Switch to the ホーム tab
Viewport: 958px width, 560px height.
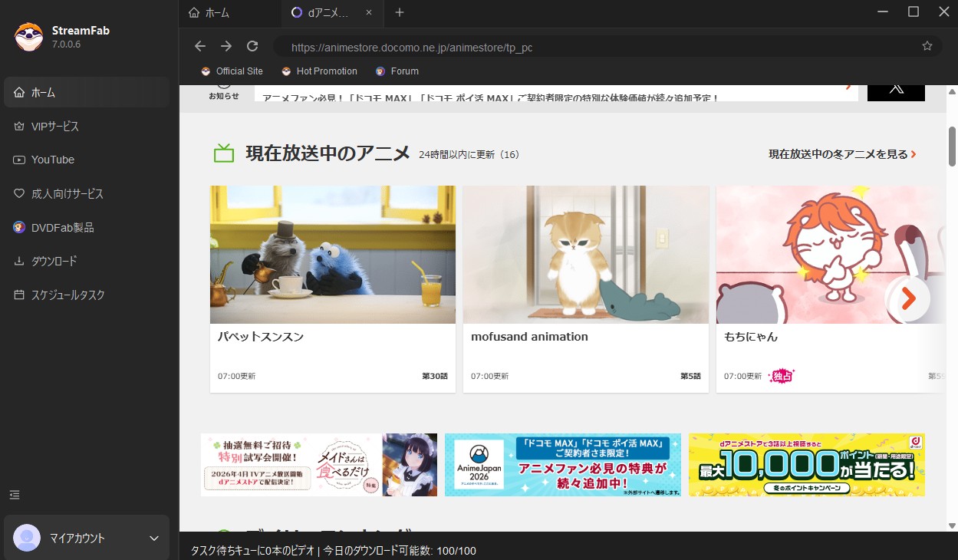pyautogui.click(x=218, y=13)
